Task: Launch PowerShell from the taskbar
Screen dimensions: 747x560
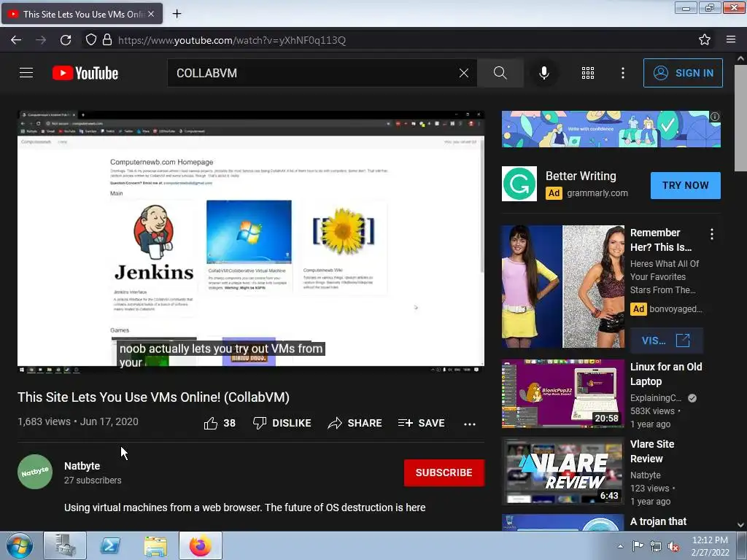Action: point(110,545)
